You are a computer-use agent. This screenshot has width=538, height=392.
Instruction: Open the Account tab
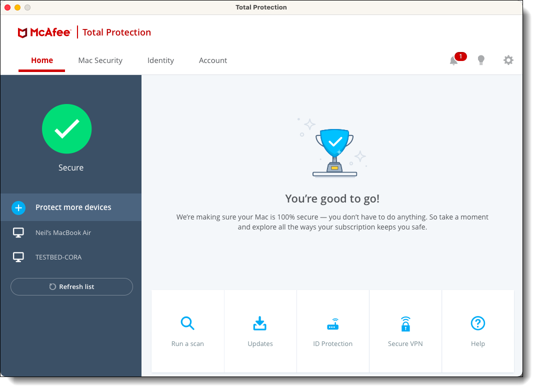(x=213, y=60)
